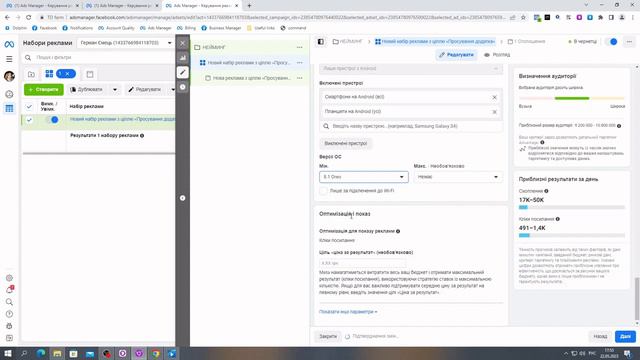Click the ad set breadcrumb in the header
Image resolution: width=640 pixels, height=360 pixels.
435,42
